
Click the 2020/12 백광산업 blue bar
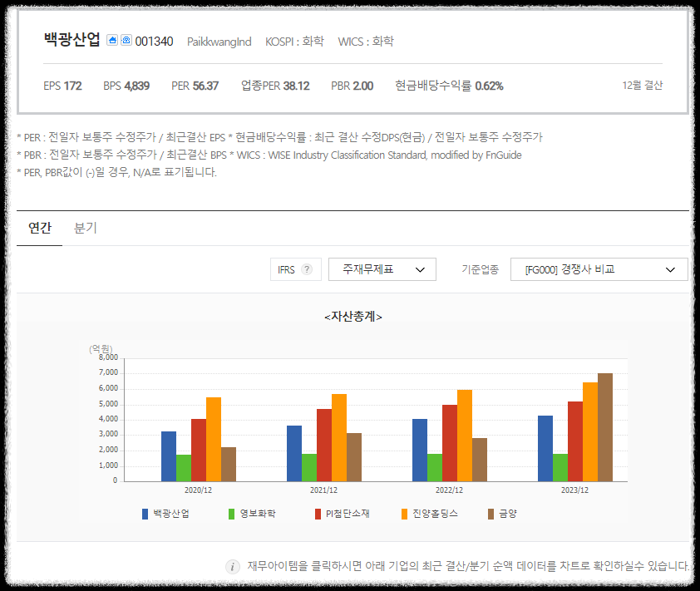point(169,456)
